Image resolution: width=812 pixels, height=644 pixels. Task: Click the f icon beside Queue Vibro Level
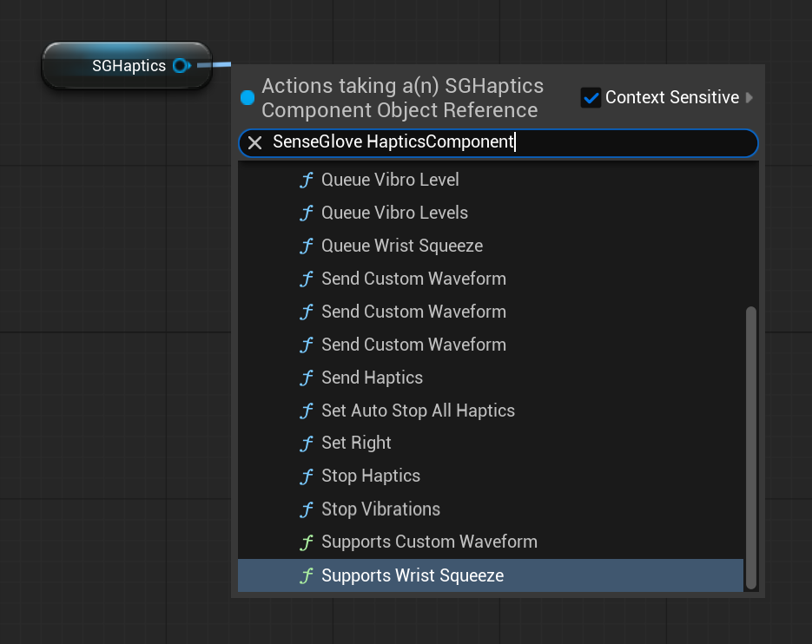pos(306,180)
